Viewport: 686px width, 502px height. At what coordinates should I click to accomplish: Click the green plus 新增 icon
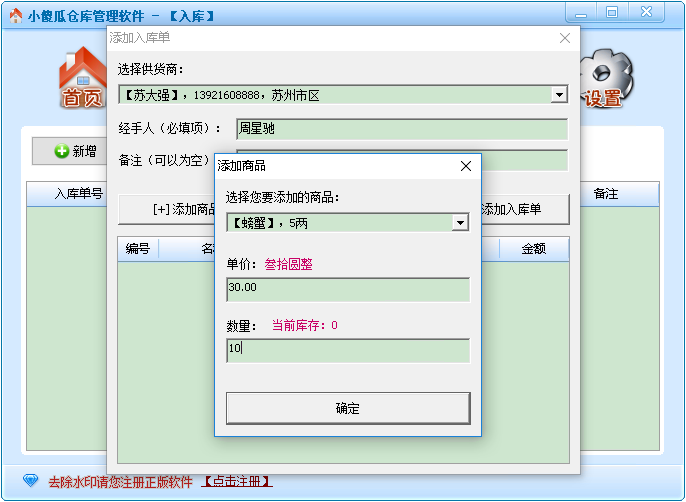[x=62, y=151]
